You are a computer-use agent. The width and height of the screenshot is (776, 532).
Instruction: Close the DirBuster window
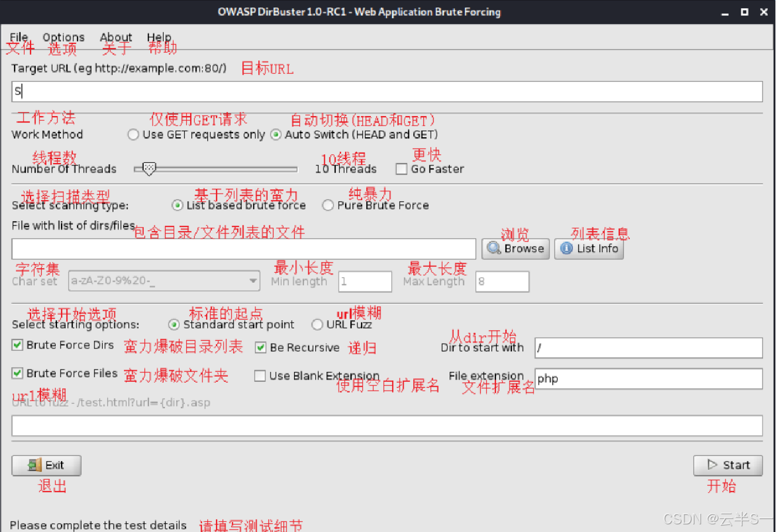click(x=764, y=12)
